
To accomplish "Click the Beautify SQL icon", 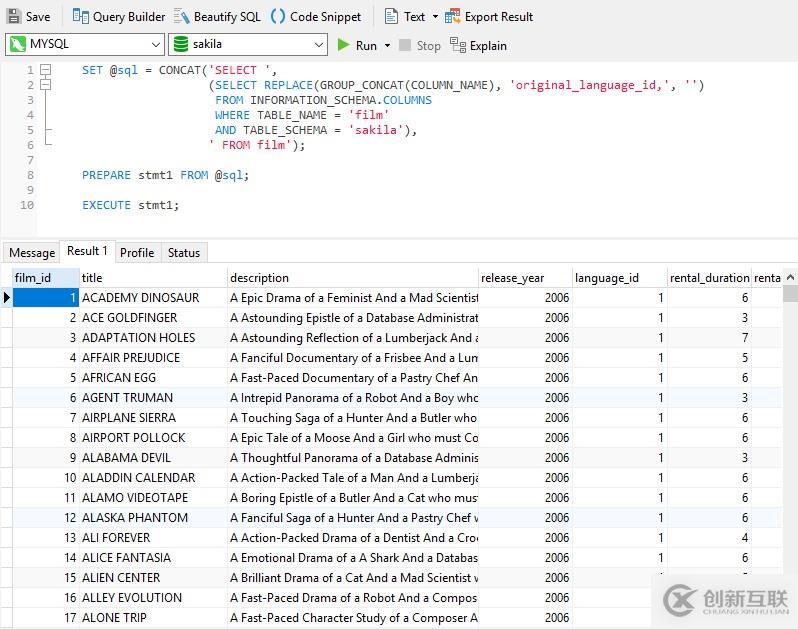I will (181, 17).
